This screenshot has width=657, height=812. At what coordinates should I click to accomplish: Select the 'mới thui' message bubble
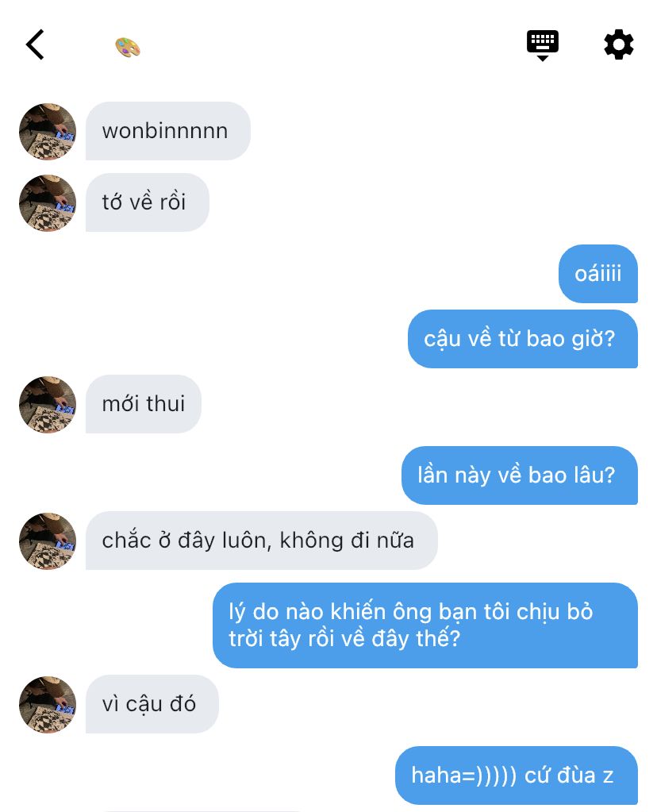(144, 404)
